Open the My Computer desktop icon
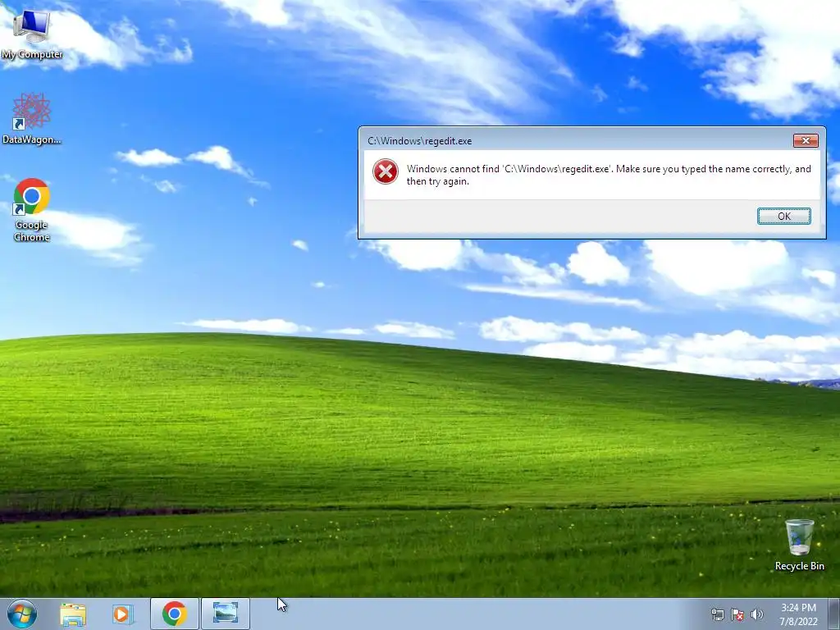 coord(32,34)
